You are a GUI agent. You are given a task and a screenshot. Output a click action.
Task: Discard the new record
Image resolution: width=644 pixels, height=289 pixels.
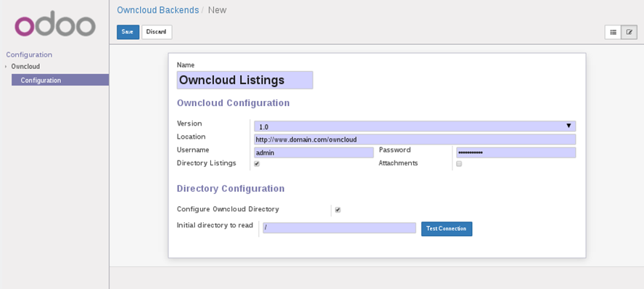tap(157, 32)
